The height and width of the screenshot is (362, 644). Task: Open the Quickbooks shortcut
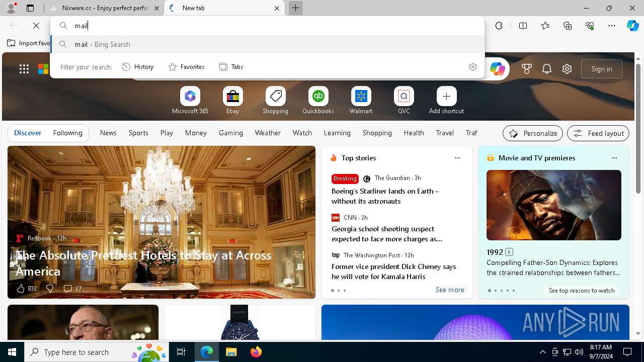[318, 101]
